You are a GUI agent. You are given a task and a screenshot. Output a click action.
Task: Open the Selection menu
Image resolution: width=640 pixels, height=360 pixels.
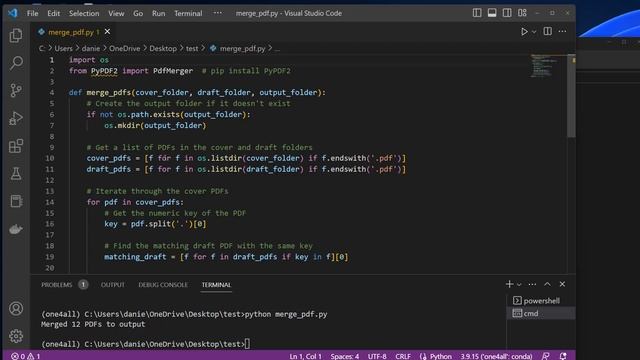pyautogui.click(x=84, y=13)
